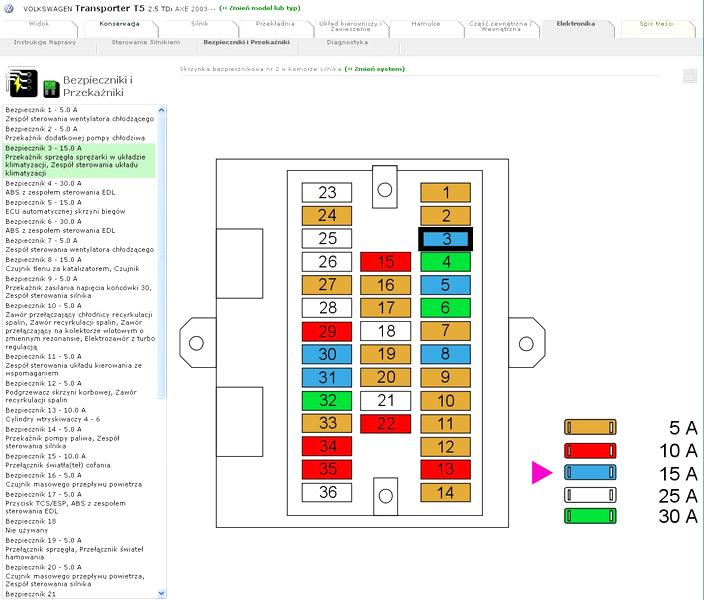Open the Elektronika tab
Viewport: 704px width, 600px height.
576,24
